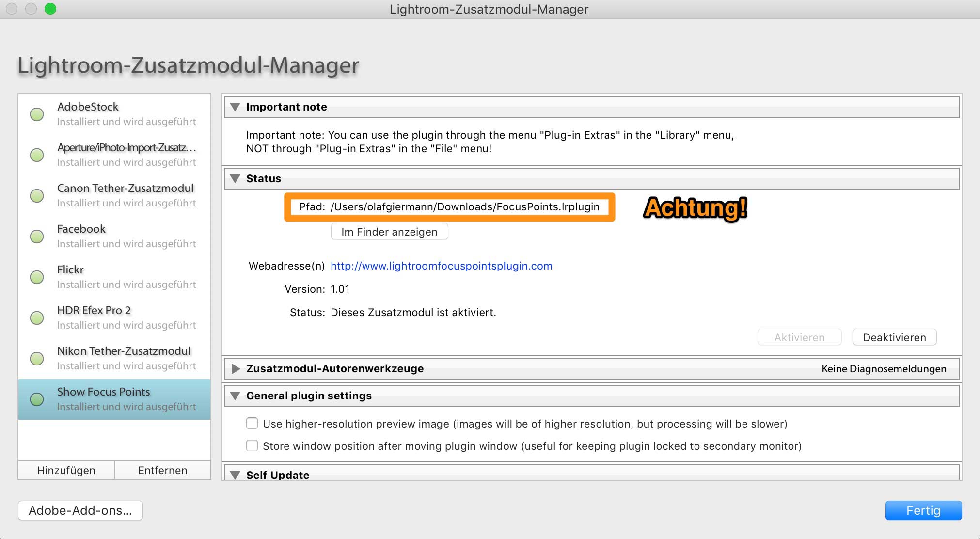Collapse the Status section triangle

[x=236, y=179]
